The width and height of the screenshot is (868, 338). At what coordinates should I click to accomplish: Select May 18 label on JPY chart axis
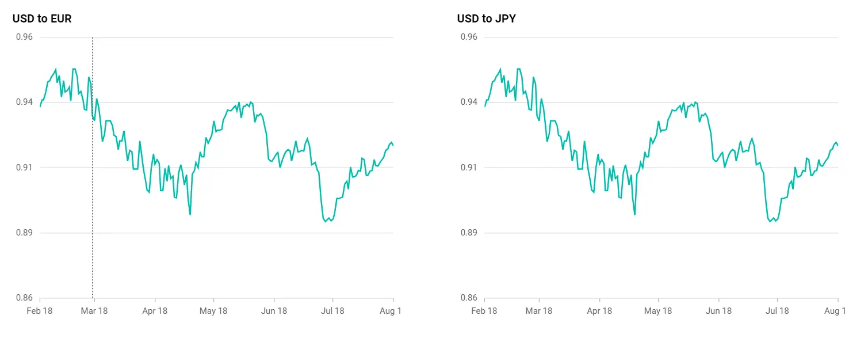tap(658, 311)
